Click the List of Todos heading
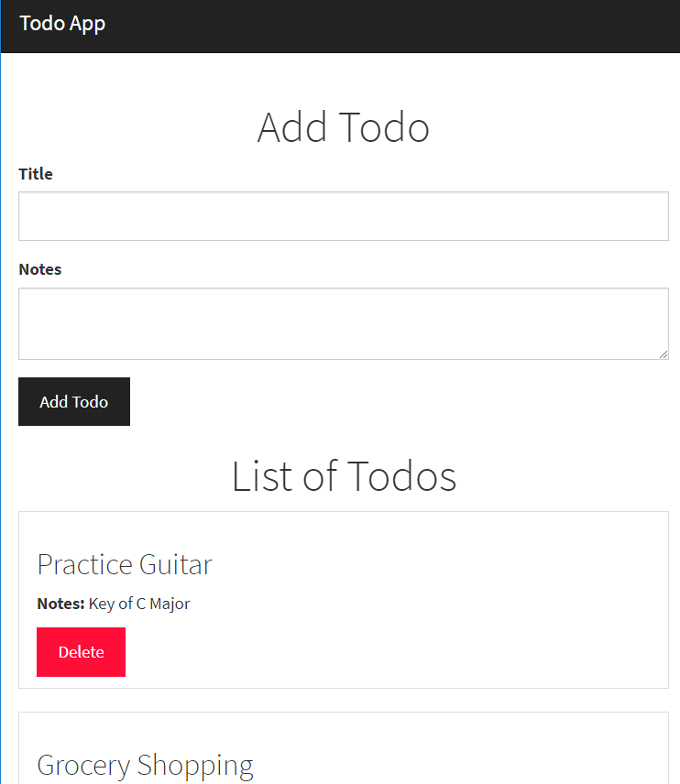The width and height of the screenshot is (680, 784). tap(344, 476)
